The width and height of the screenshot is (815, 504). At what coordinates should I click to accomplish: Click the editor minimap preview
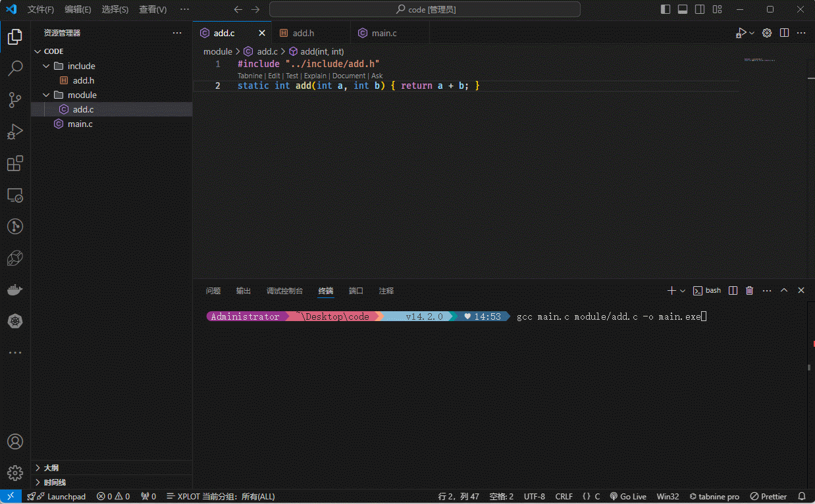coord(760,60)
